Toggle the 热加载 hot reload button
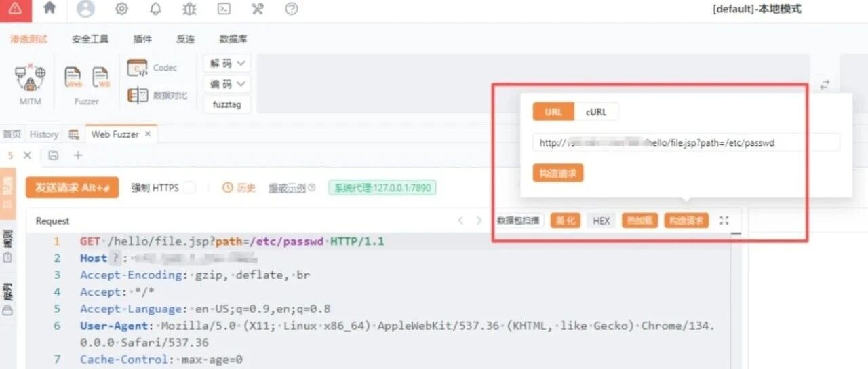The width and height of the screenshot is (868, 369). coord(639,220)
